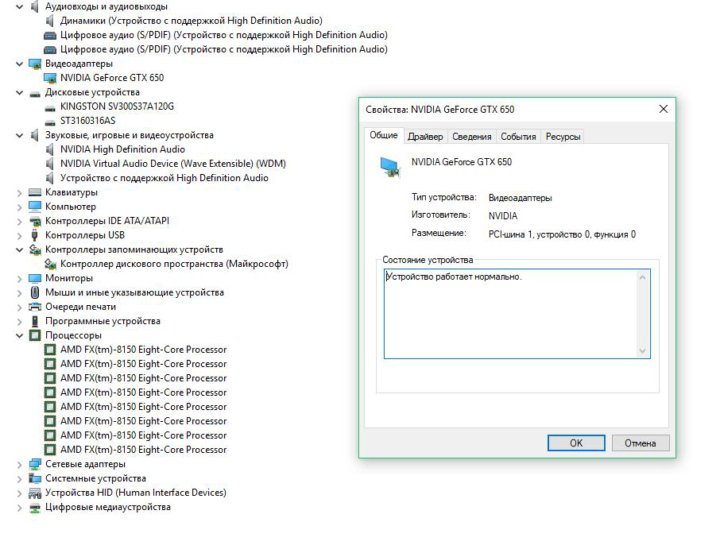The image size is (720, 553).
Task: Collapse the Процессоры node
Action: pyautogui.click(x=19, y=336)
